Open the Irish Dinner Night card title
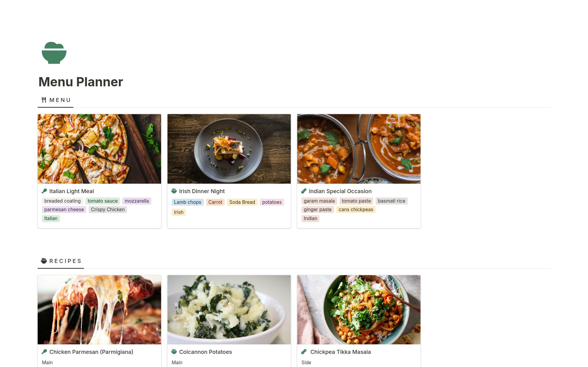The image size is (588, 367). [x=202, y=191]
